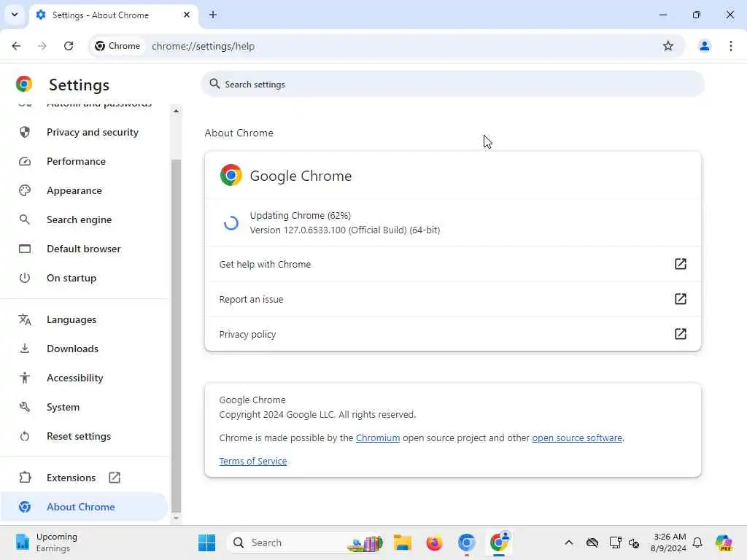This screenshot has height=560, width=747.
Task: Launch Firefox from taskbar
Action: coord(434,542)
